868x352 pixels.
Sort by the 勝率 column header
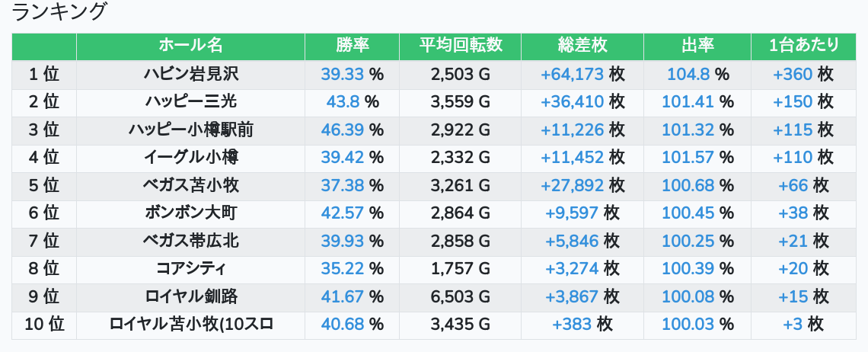click(x=352, y=46)
